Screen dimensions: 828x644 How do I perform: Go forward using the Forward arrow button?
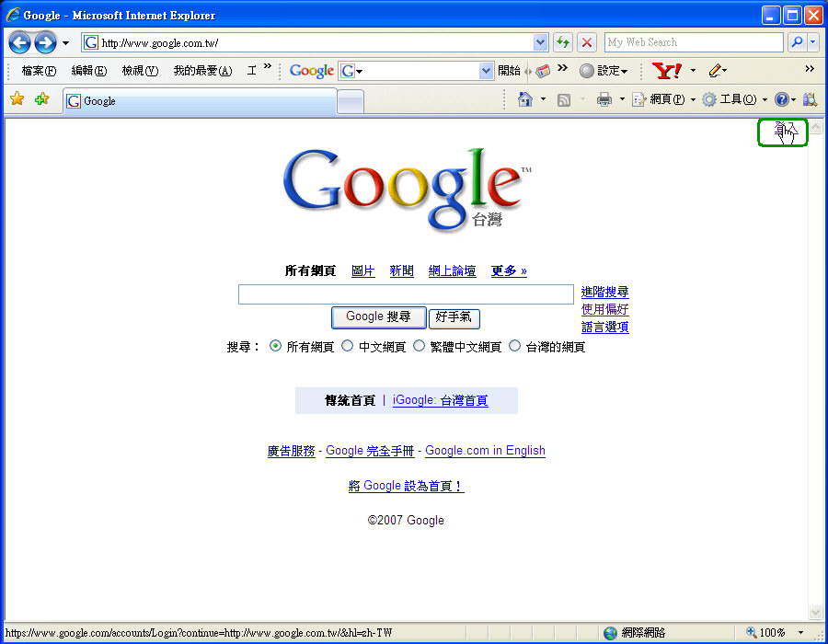pyautogui.click(x=45, y=42)
